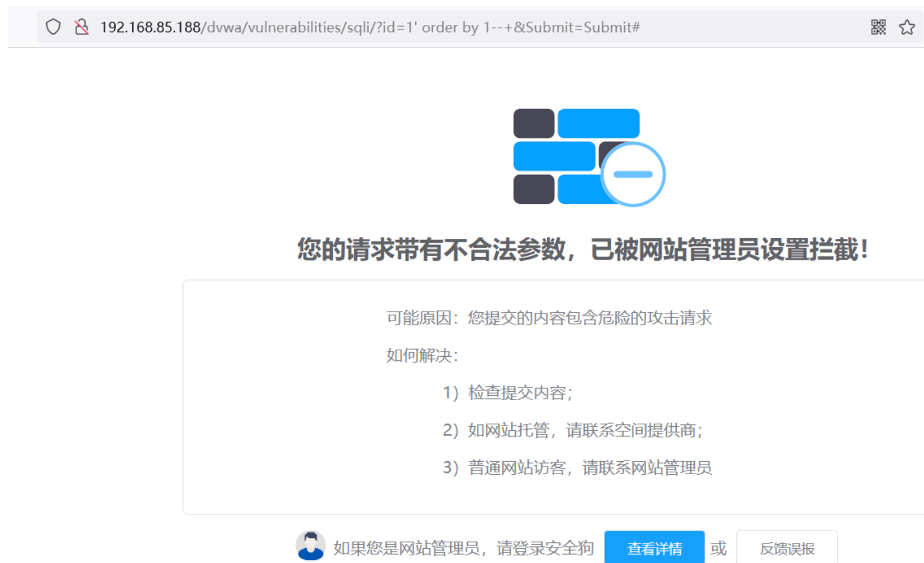Click 查看详情 blue button
Image resolution: width=924 pixels, height=563 pixels.
coord(654,548)
